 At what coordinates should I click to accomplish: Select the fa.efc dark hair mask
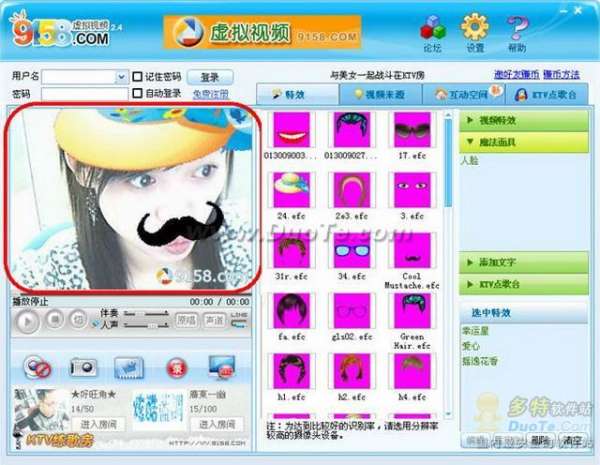pyautogui.click(x=291, y=311)
